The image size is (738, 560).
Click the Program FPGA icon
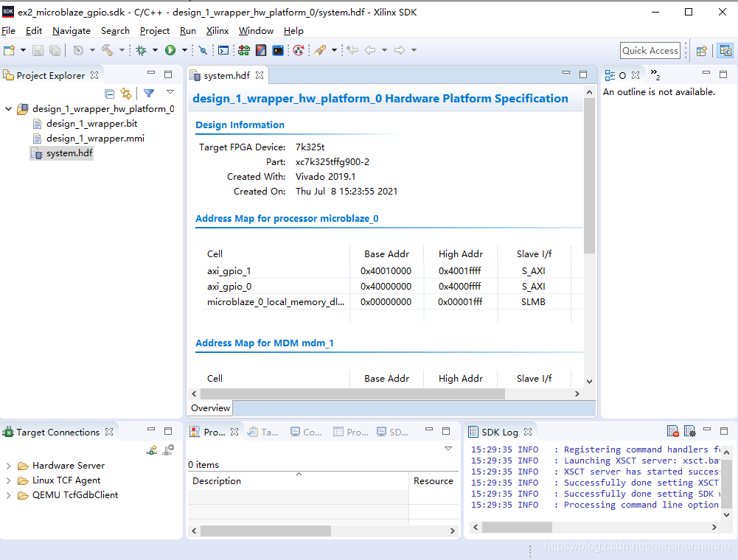[x=244, y=50]
